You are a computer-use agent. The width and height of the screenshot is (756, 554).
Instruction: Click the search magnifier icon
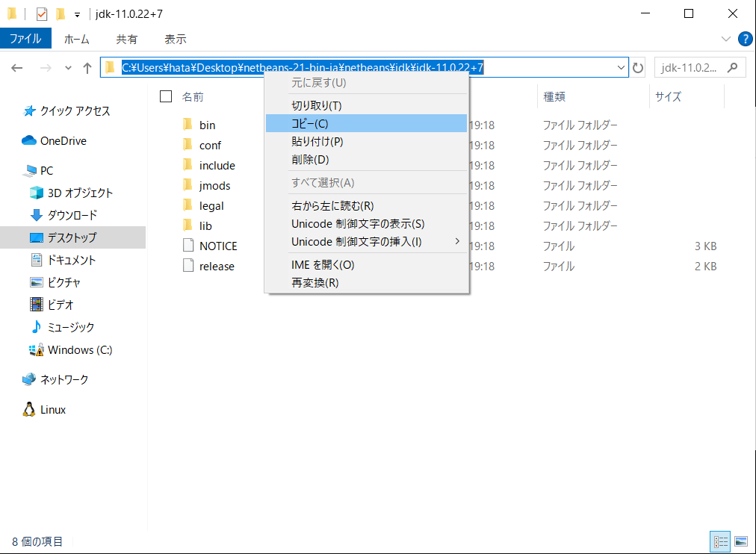[732, 67]
